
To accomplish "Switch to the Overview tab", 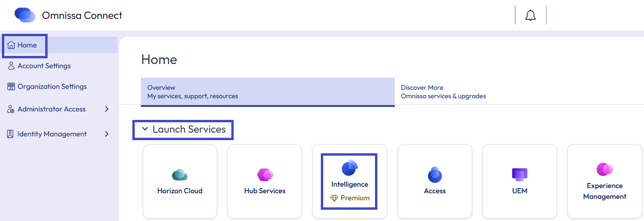I will coord(268,92).
